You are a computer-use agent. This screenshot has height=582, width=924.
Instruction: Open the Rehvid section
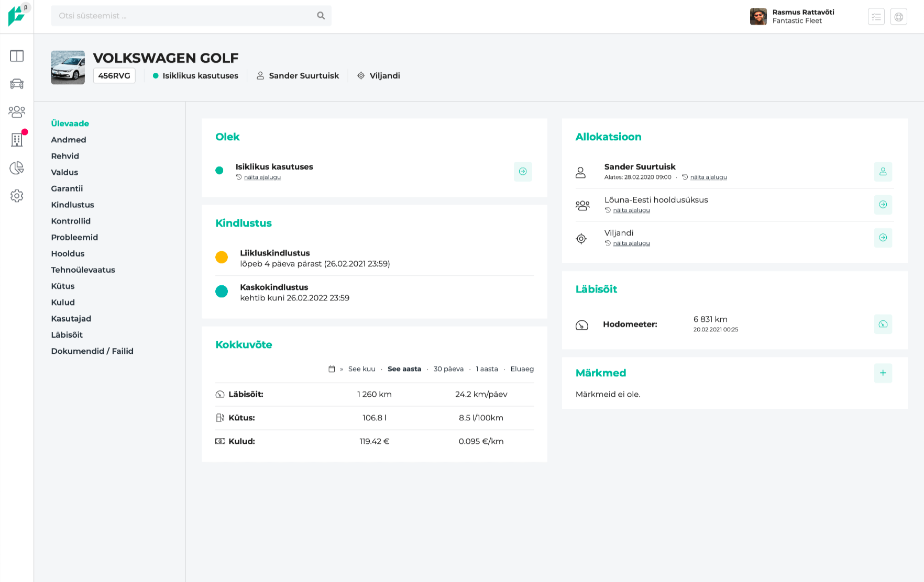click(x=65, y=156)
